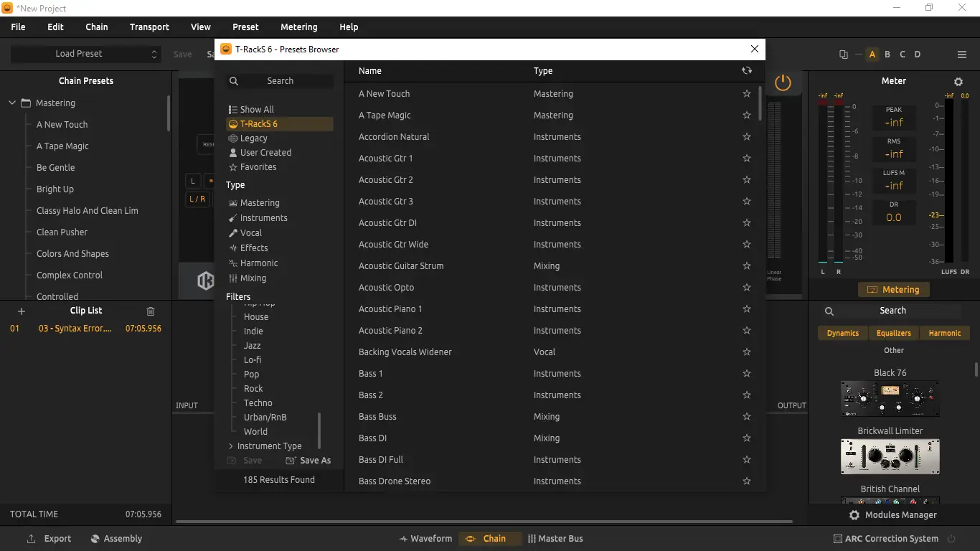Toggle favorite star for Acoustic Gtr 1
This screenshot has height=551, width=980.
tap(747, 159)
